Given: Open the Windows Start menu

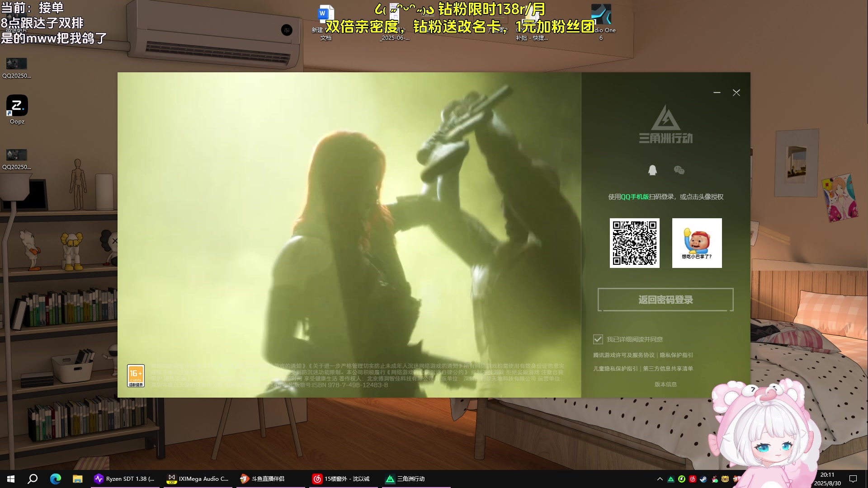Looking at the screenshot, I should pos(11,479).
